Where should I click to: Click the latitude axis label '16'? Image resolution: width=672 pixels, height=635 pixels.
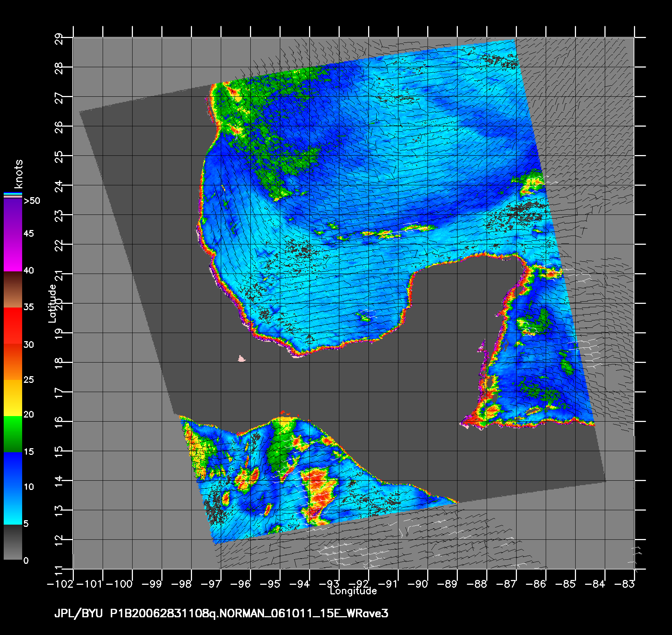(59, 422)
